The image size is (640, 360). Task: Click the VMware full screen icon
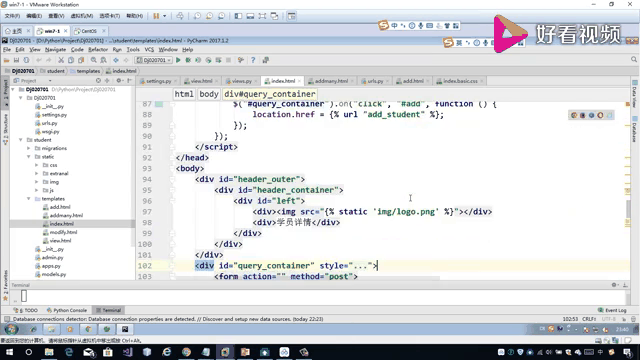point(262,16)
